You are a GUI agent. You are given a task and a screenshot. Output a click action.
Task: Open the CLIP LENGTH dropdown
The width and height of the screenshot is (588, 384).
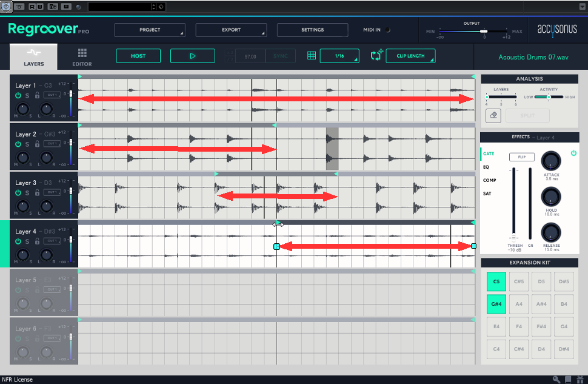point(410,56)
